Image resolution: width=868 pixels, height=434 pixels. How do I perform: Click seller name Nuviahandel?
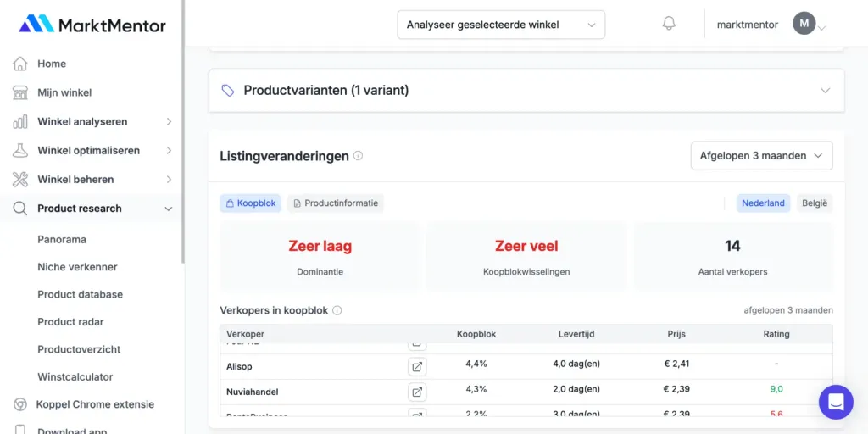tap(253, 392)
